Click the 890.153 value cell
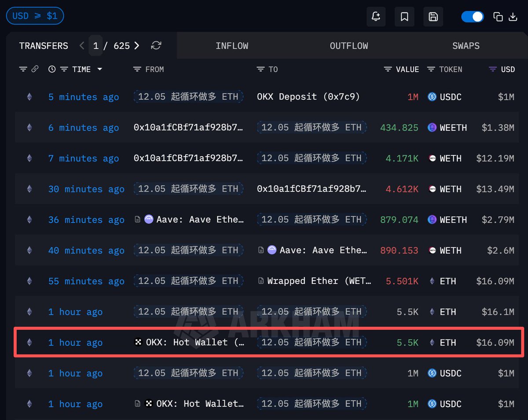 [x=400, y=251]
